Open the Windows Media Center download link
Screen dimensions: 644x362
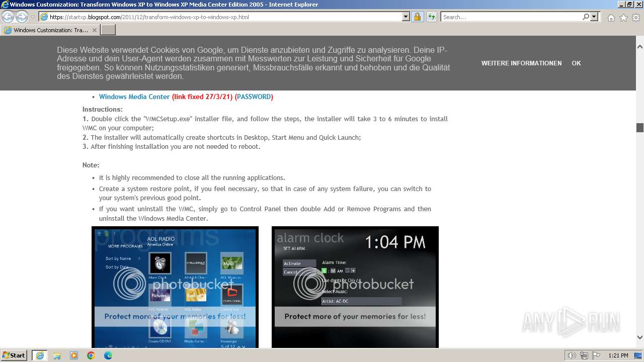click(x=134, y=97)
